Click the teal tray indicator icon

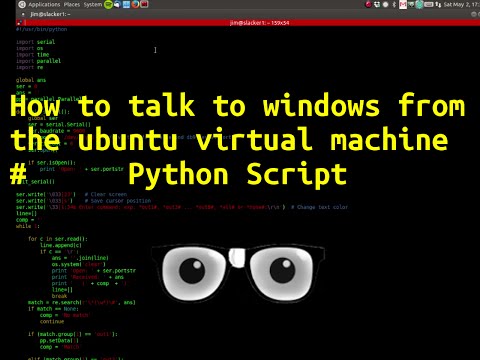coord(419,4)
